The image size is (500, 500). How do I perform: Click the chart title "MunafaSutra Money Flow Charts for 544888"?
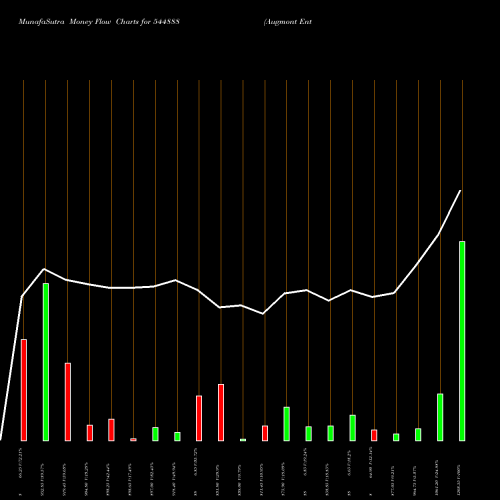point(99,22)
